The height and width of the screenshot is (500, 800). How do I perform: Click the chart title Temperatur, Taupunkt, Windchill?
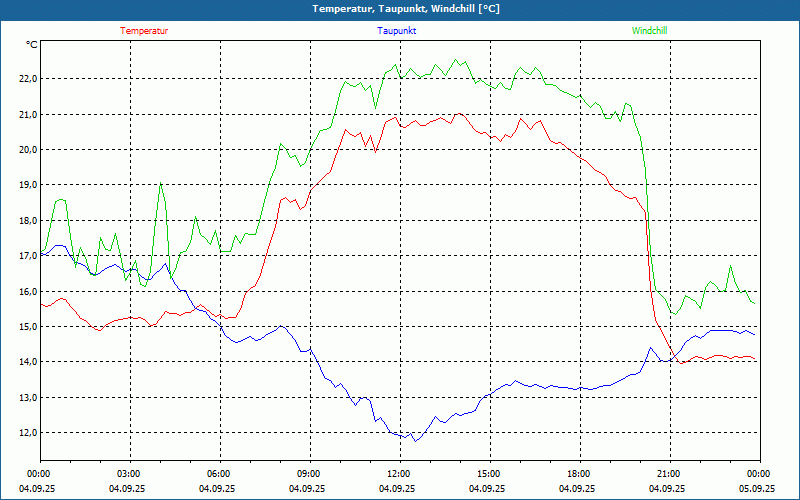click(x=406, y=9)
